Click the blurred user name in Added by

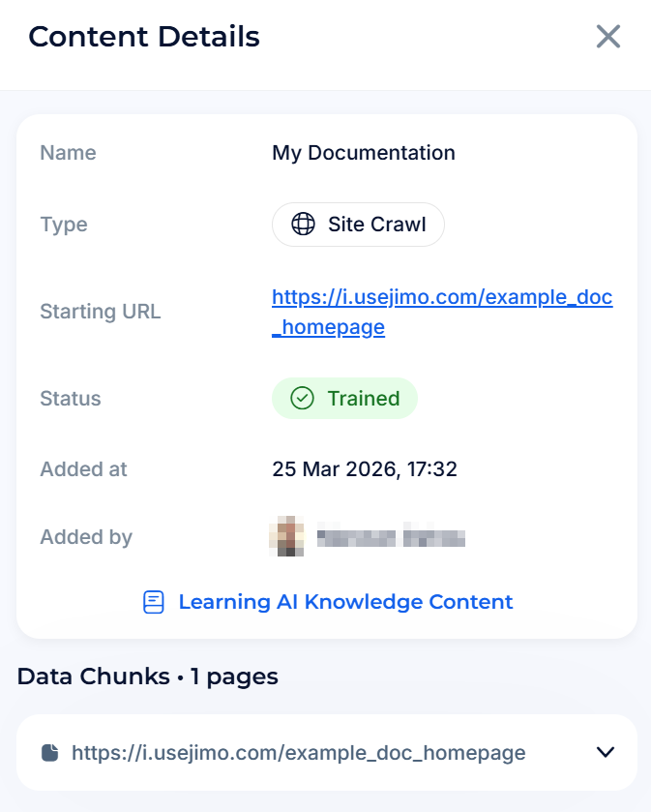tap(391, 537)
